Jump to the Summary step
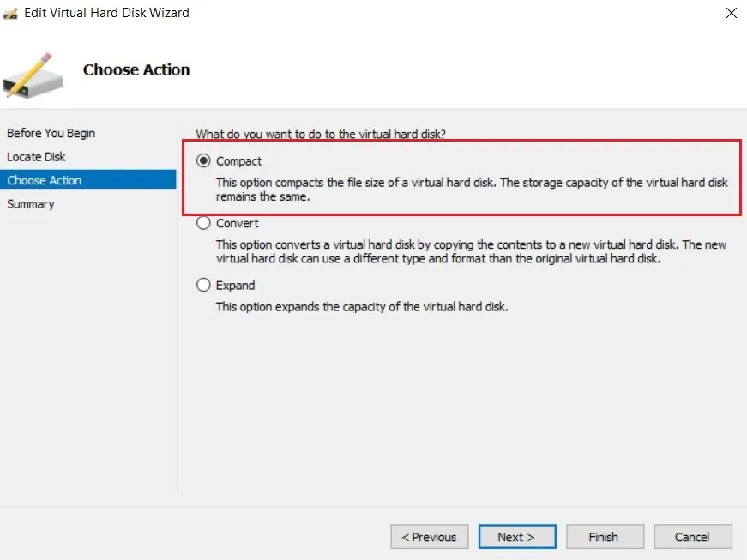 click(31, 204)
